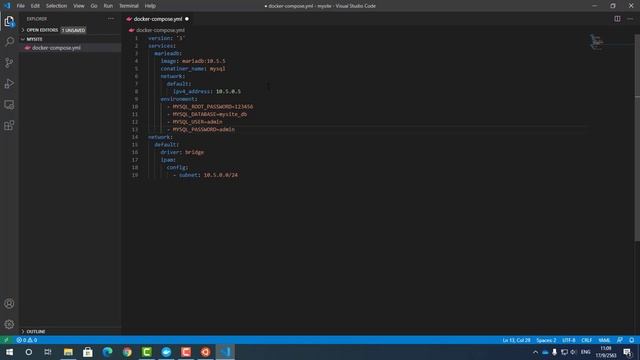Open File Explorer from taskbar
The image size is (640, 360).
click(68, 352)
